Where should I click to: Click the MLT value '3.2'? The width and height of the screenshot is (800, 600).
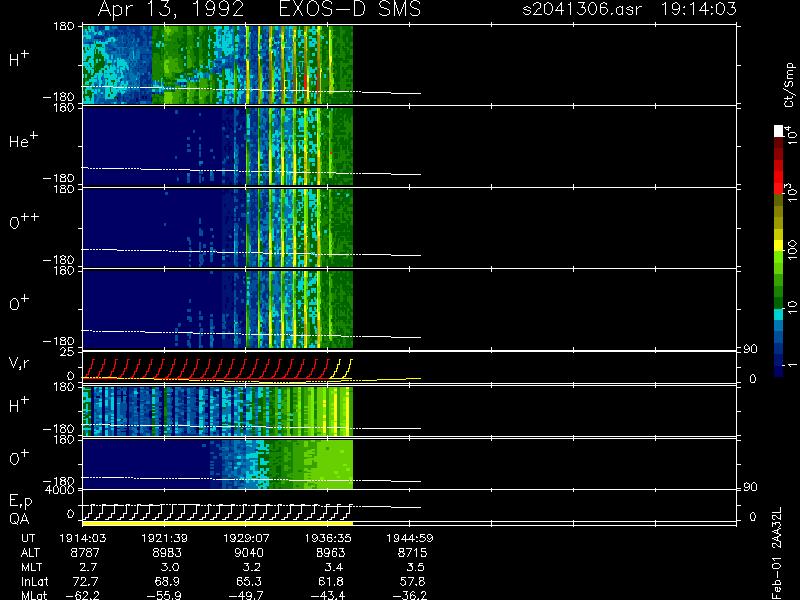(x=252, y=567)
